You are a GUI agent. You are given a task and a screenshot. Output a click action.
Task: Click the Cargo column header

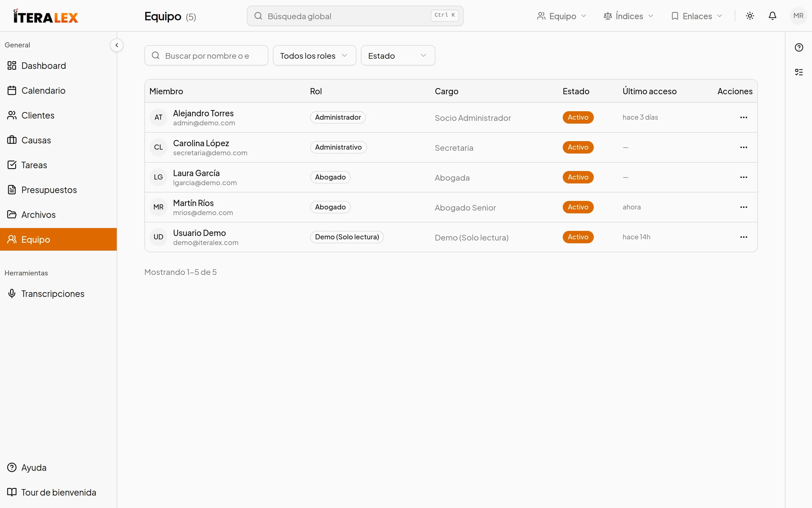click(446, 91)
